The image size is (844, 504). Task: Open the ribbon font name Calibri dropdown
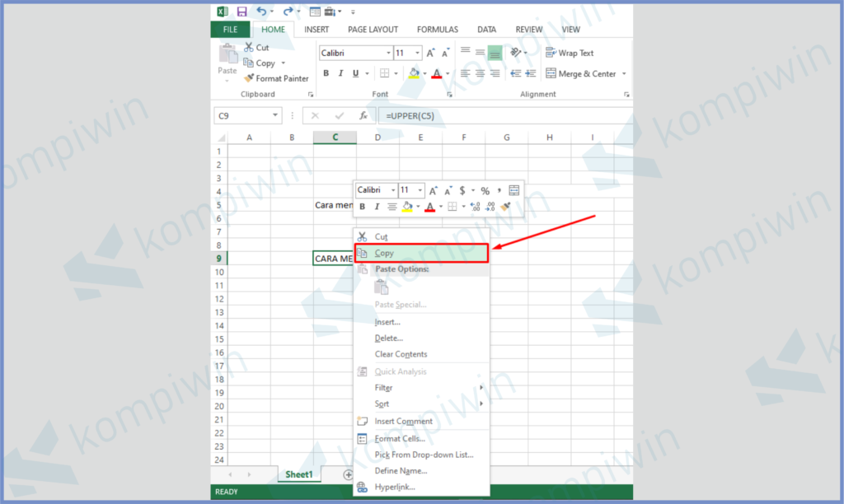pos(388,53)
